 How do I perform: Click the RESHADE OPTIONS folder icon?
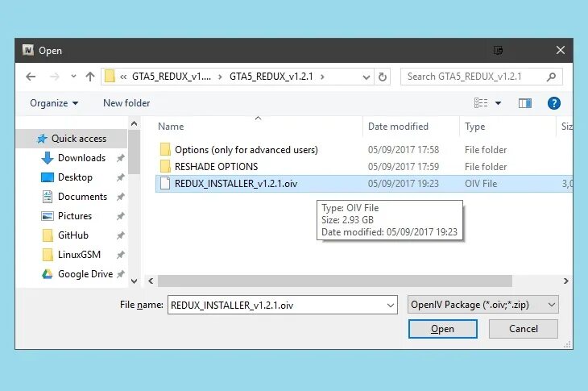click(165, 167)
